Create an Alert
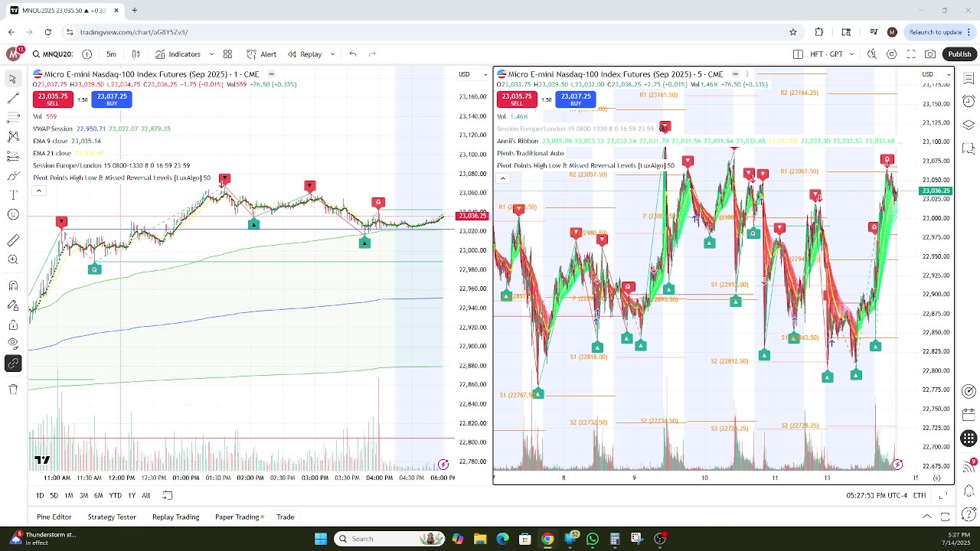980x551 pixels. [x=262, y=54]
